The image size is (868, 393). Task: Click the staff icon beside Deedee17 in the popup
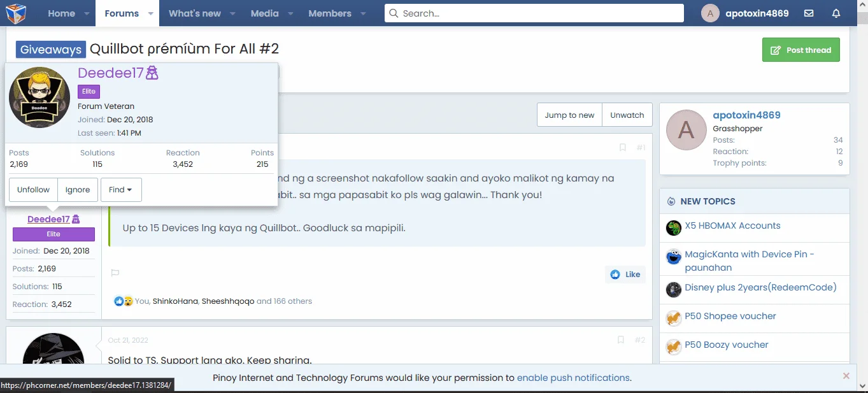coord(152,73)
